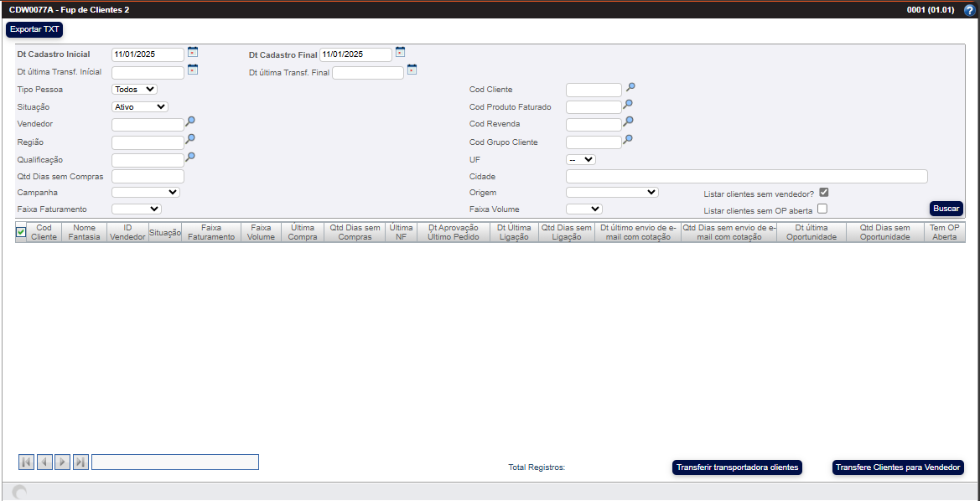This screenshot has width=980, height=501.
Task: Open the UF state dropdown
Action: 579,158
